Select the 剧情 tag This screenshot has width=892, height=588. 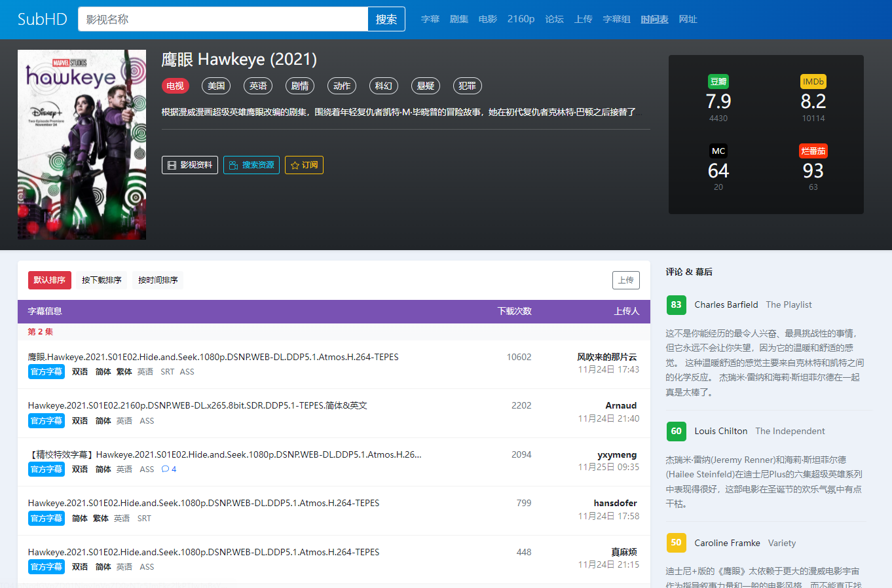point(300,86)
